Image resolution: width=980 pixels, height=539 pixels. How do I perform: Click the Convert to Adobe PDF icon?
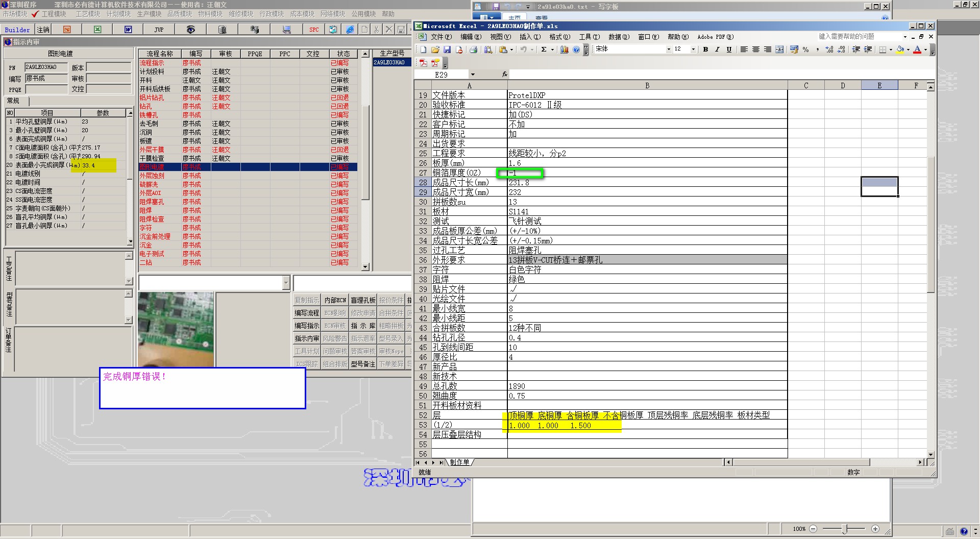(423, 63)
